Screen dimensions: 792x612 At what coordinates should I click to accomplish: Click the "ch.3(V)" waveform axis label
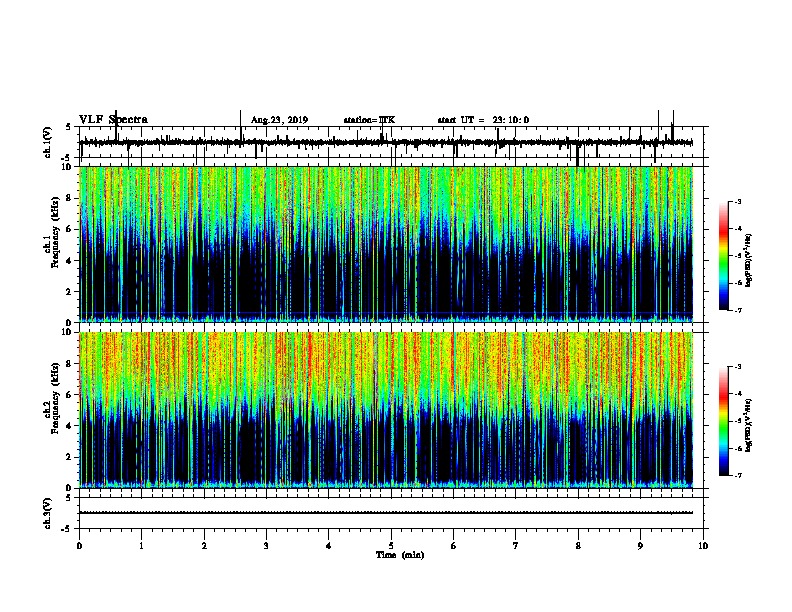point(48,514)
